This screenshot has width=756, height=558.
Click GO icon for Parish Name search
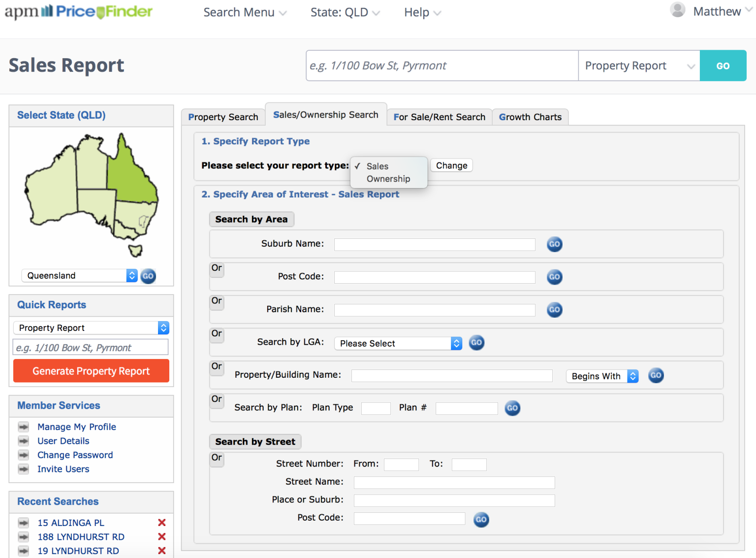[554, 310]
